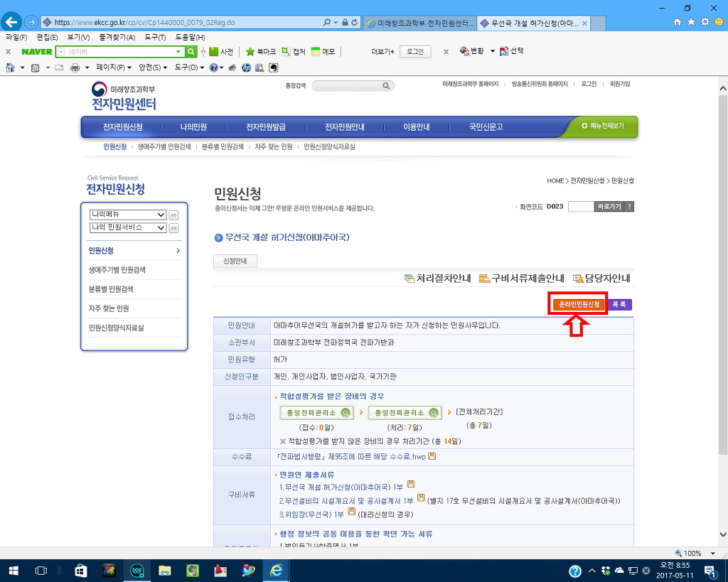Open the IE home icon at top right
728x582 pixels.
coord(678,22)
